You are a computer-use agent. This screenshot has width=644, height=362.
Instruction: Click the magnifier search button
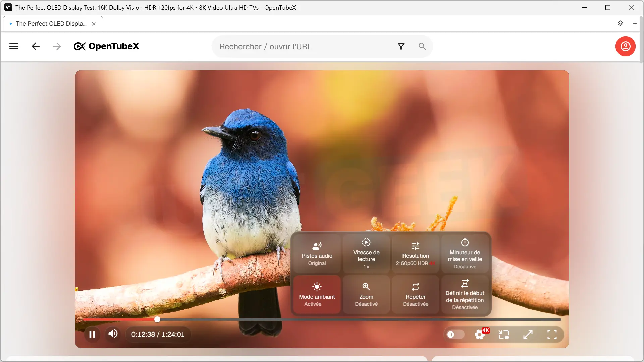pyautogui.click(x=422, y=46)
